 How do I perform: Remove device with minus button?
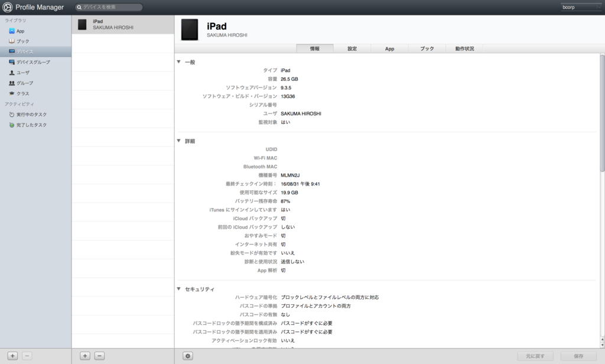99,356
